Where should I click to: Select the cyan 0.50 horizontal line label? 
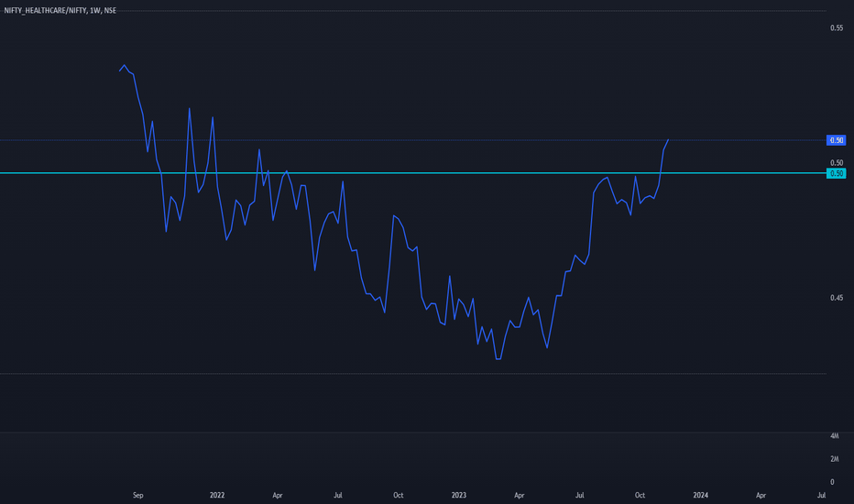(x=836, y=173)
